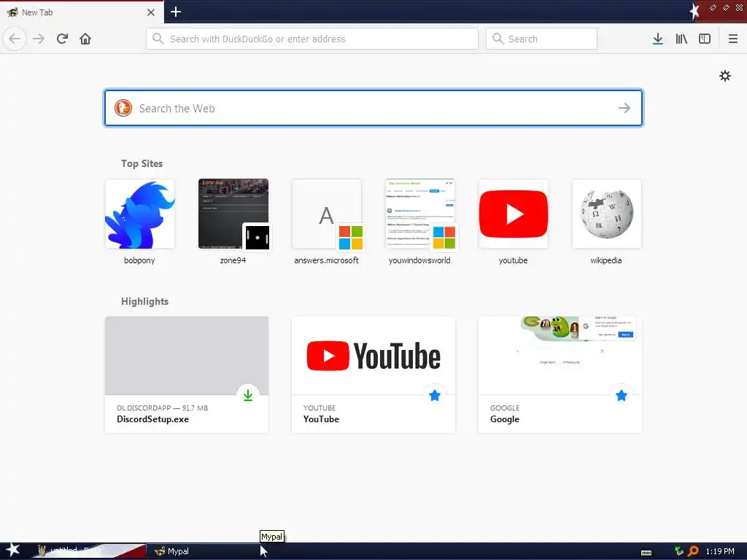This screenshot has height=560, width=747.
Task: Focus the toolbar Search box
Action: coord(542,39)
